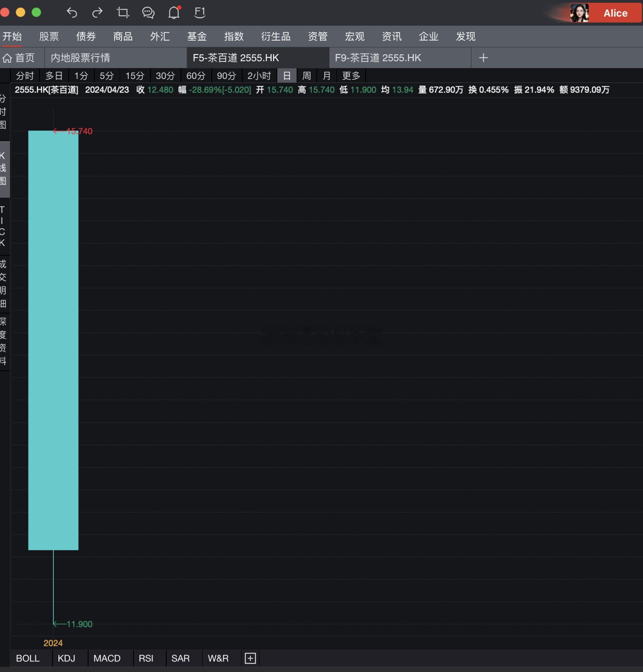Open the 企业 menu

point(429,36)
